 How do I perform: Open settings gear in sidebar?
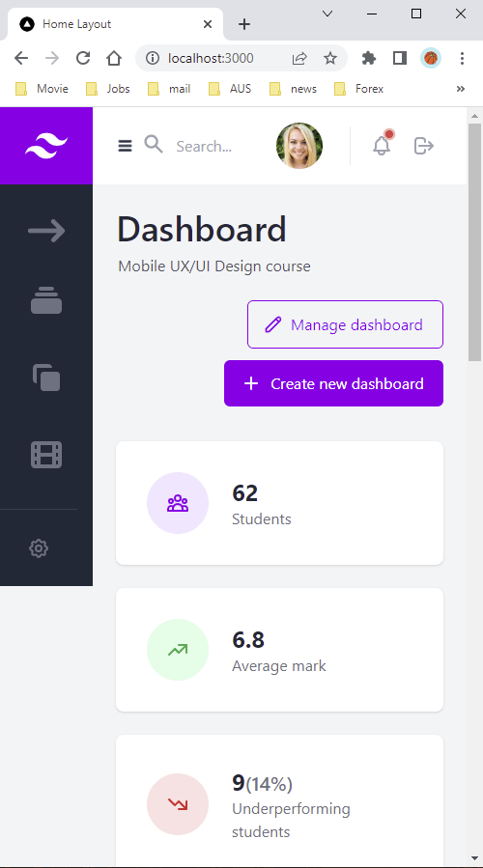[x=39, y=548]
